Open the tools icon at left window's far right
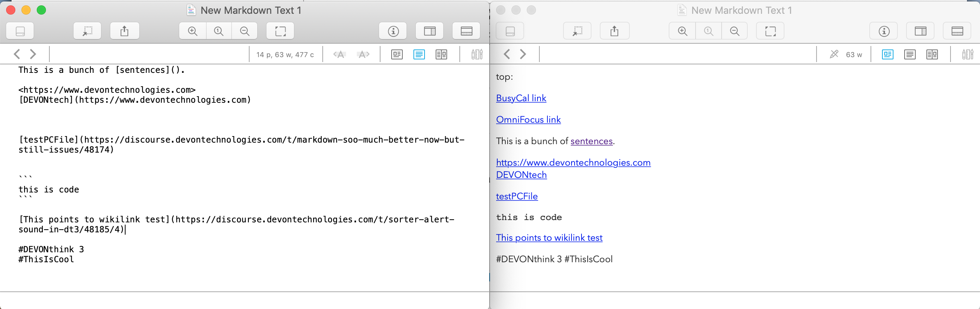980x309 pixels. pos(477,54)
